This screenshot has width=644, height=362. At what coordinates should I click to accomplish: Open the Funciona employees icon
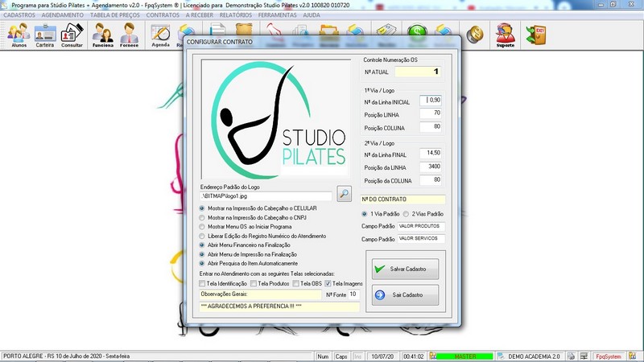coord(103,35)
